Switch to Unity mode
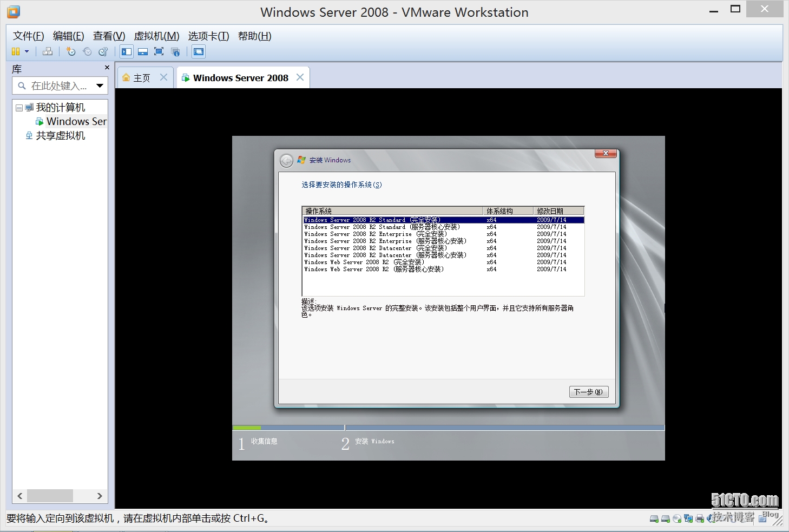The image size is (789, 532). [x=175, y=51]
